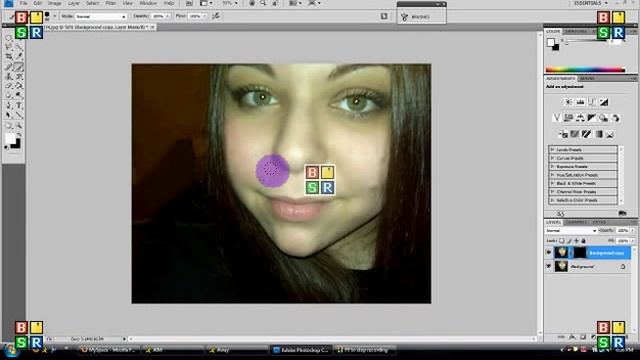Switch to the Swatches tab
Image resolution: width=640 pixels, height=360 pixels.
[576, 31]
